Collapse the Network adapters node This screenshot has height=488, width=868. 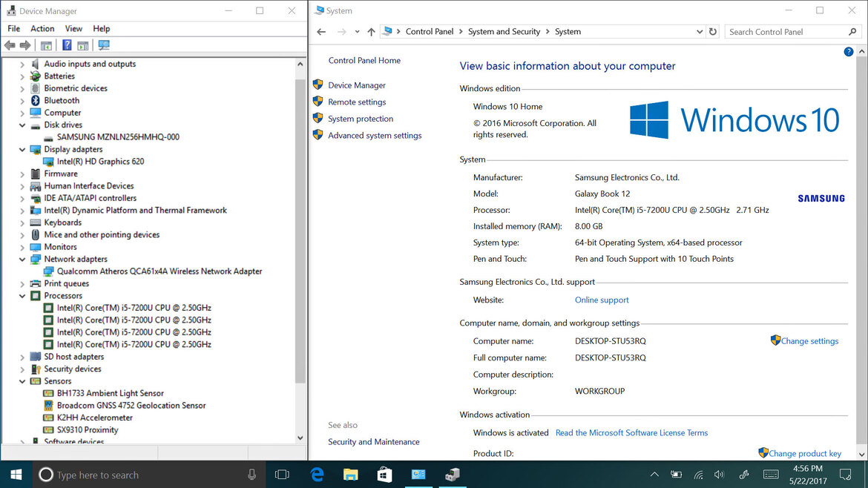pos(22,259)
